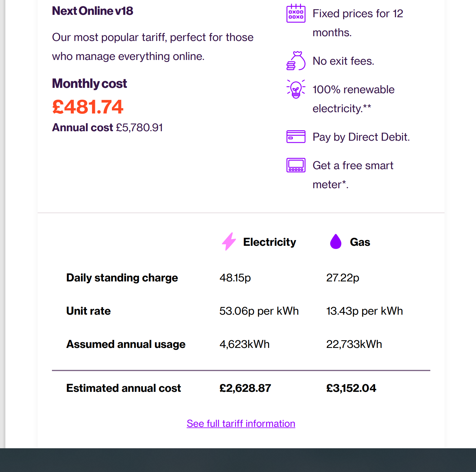Click the money bag no exit fees icon

[x=296, y=61]
